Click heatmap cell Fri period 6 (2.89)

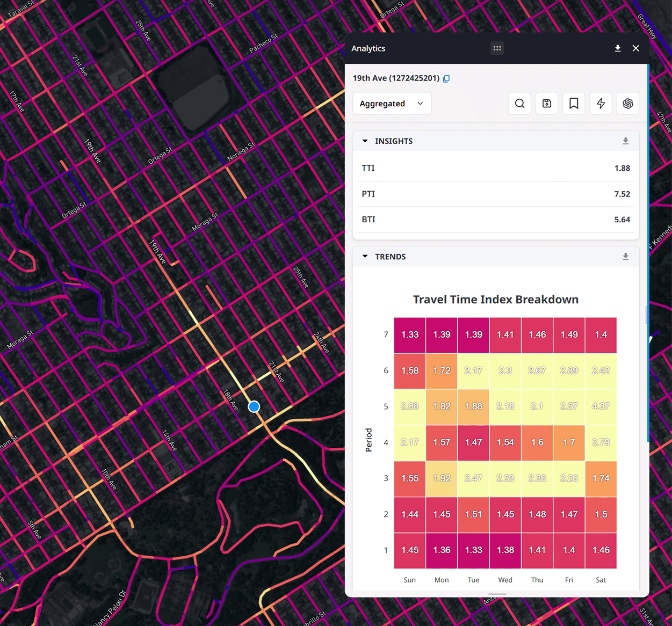[569, 370]
